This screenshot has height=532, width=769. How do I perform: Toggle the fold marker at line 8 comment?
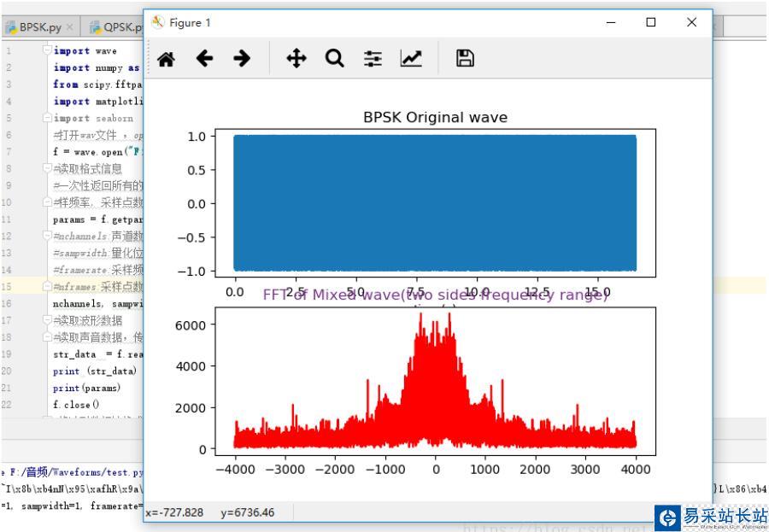point(47,168)
